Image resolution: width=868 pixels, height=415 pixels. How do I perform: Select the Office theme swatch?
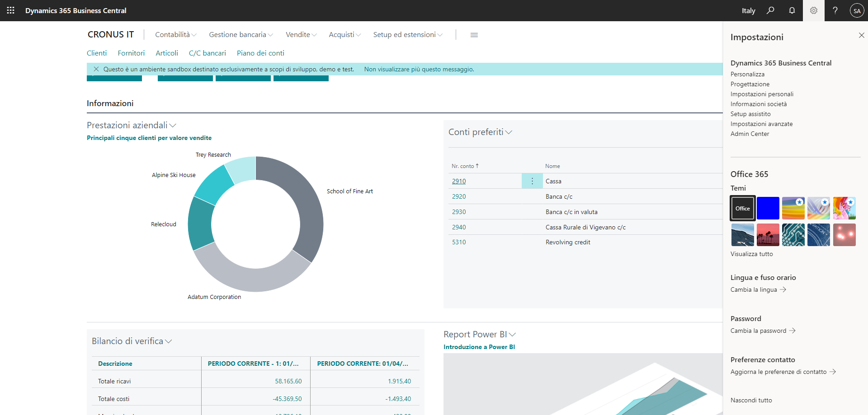point(742,208)
